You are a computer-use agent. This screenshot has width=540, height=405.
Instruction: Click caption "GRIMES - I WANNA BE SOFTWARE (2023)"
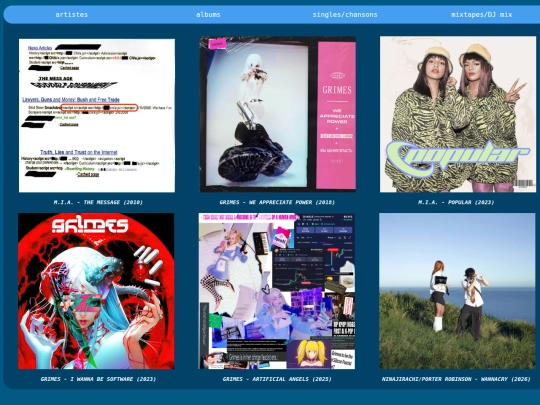coord(98,379)
